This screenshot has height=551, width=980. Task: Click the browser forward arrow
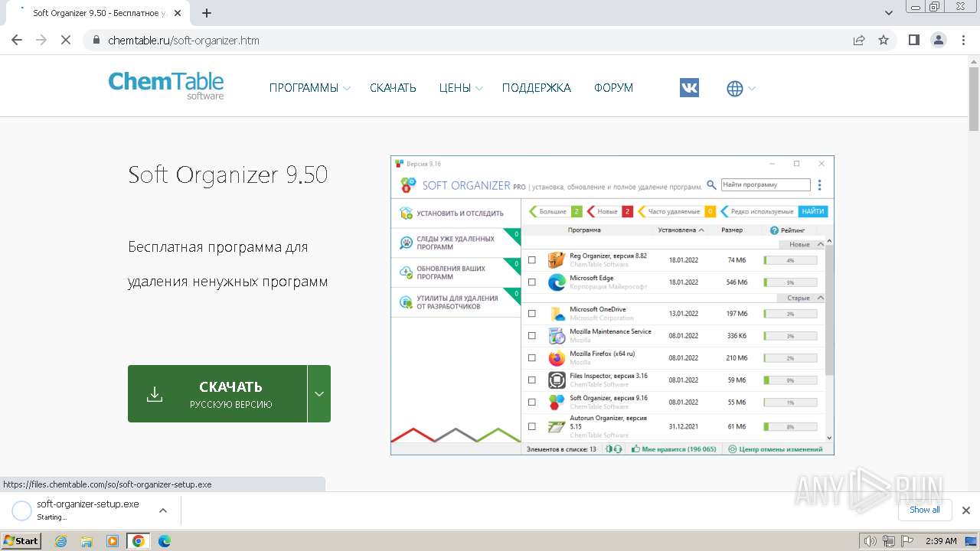41,40
